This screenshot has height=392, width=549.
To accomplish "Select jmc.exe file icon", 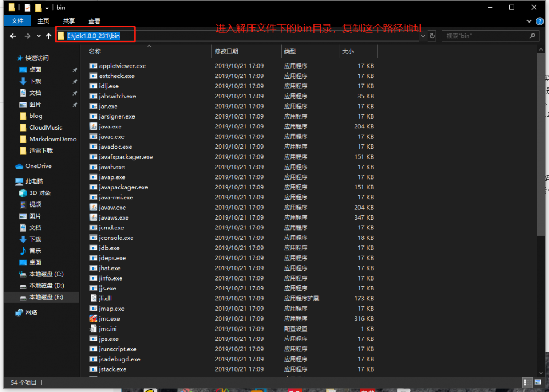I will coord(93,318).
